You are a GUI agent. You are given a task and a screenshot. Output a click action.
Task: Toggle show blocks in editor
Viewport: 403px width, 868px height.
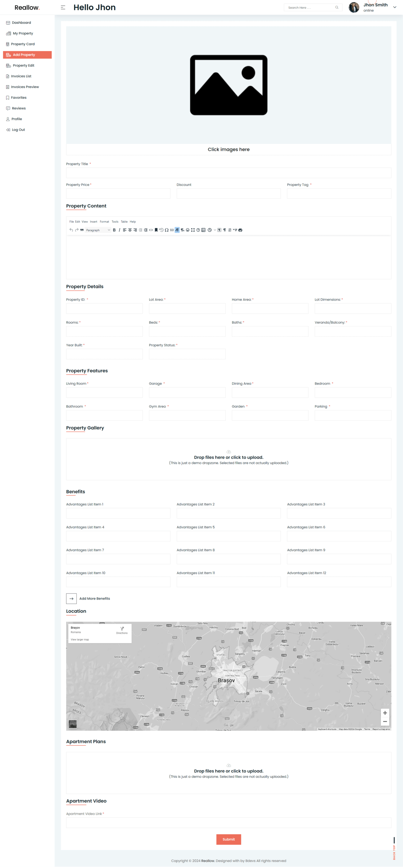219,230
